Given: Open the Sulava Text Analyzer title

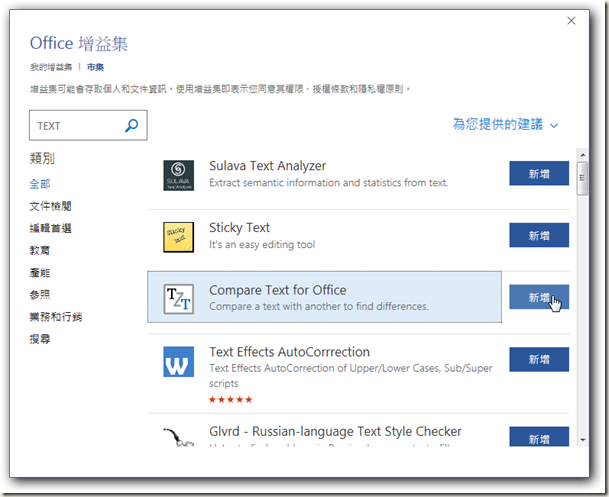Looking at the screenshot, I should pos(268,166).
